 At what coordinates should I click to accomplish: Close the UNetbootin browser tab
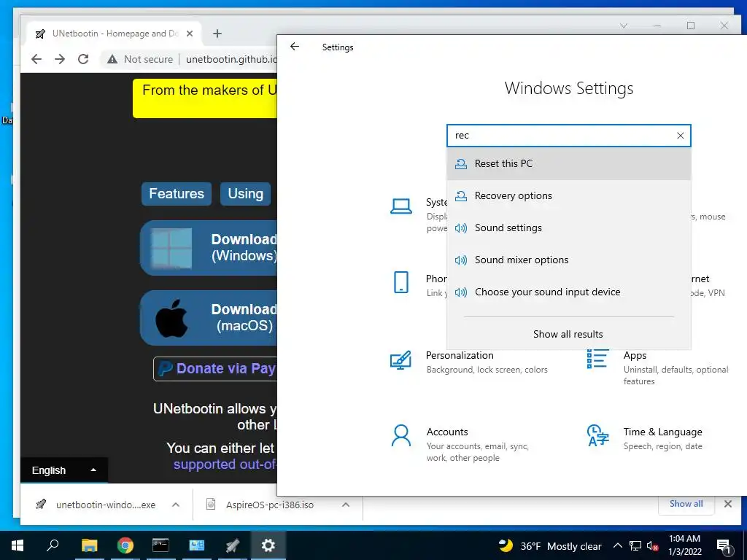click(190, 34)
